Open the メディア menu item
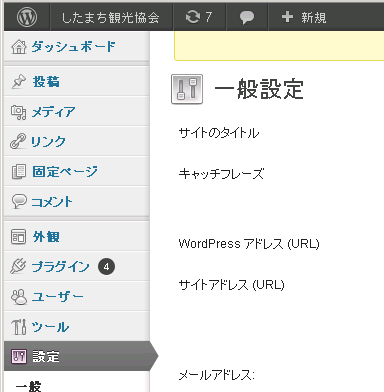Screen dimensions: 384x392 (53, 112)
